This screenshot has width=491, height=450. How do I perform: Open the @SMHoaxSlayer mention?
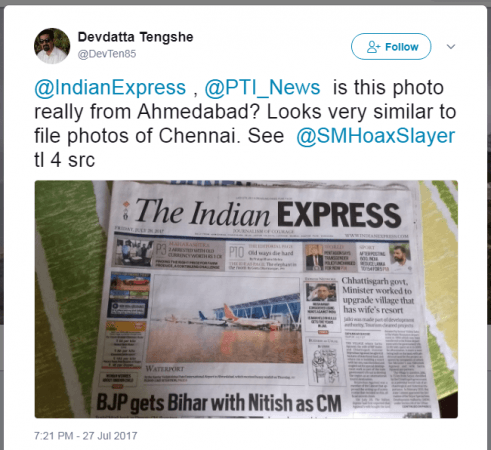pos(376,136)
